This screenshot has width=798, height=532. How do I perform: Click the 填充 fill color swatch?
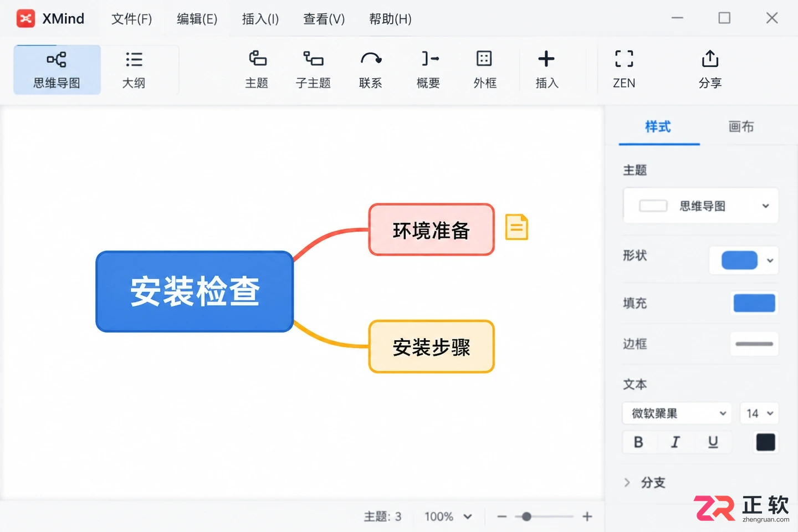coord(754,303)
